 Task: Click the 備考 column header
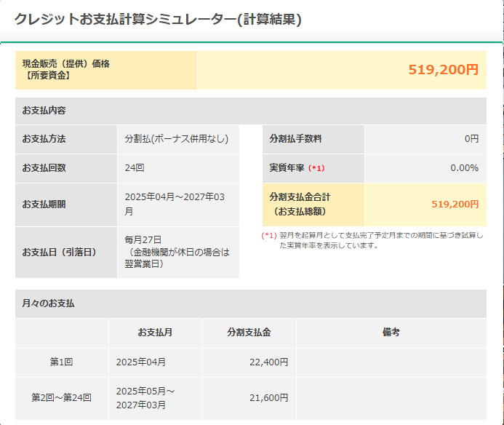[391, 333]
